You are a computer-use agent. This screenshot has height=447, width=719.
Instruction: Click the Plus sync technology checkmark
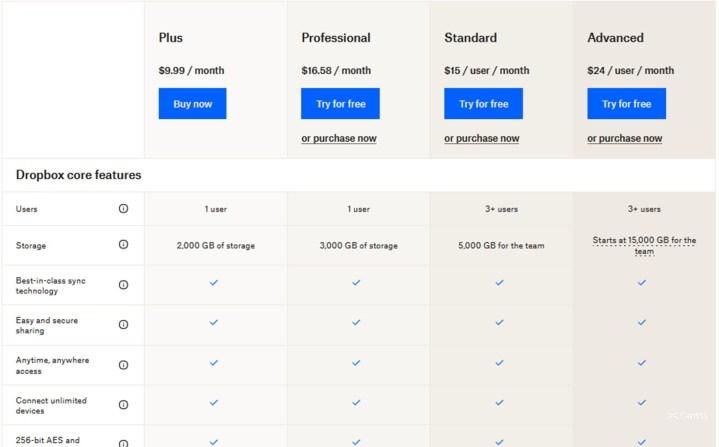[x=214, y=283]
